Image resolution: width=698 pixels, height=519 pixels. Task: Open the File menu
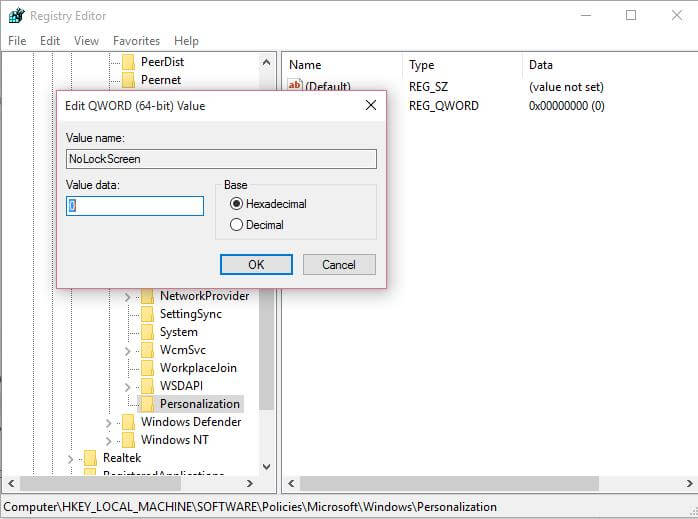17,41
